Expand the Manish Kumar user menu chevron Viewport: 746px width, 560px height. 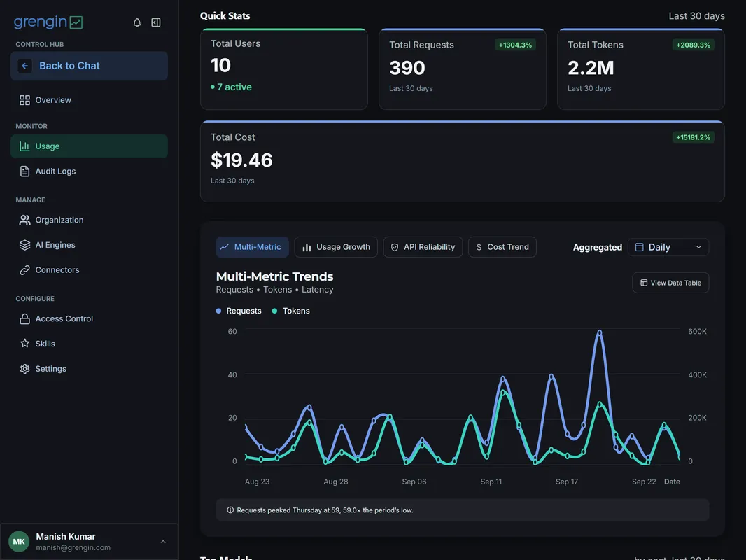pyautogui.click(x=163, y=541)
